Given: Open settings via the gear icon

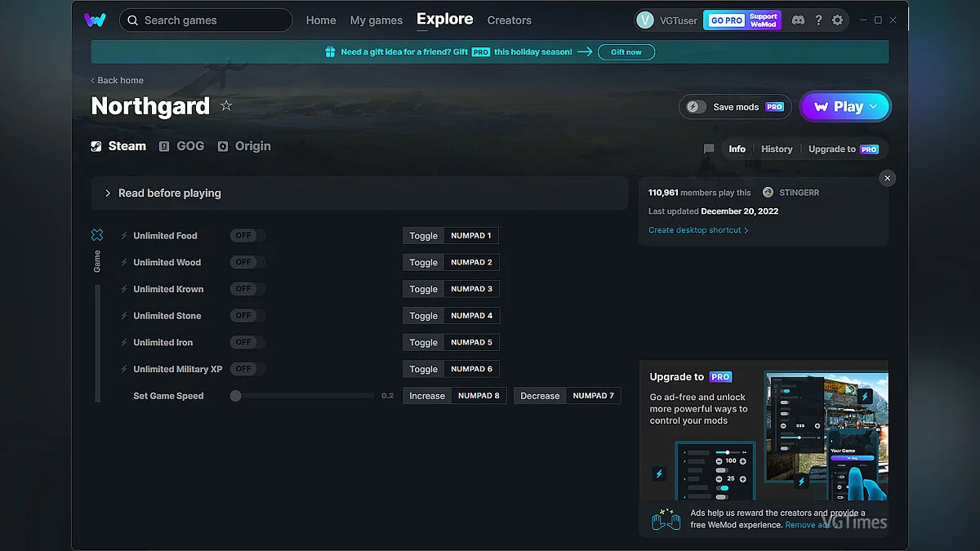Looking at the screenshot, I should pyautogui.click(x=837, y=20).
